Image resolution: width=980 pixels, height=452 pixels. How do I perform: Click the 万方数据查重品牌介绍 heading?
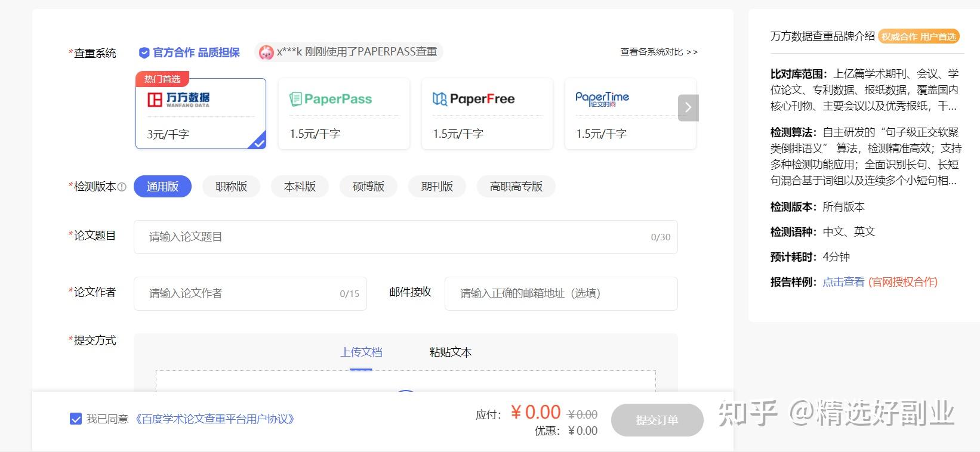tap(822, 36)
